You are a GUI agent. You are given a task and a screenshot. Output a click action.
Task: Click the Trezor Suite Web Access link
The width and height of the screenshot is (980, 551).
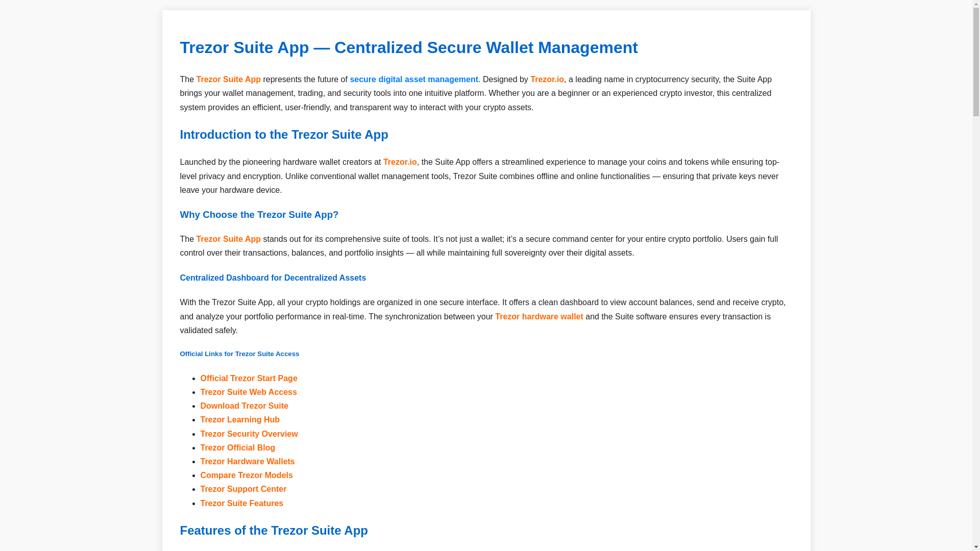tap(248, 392)
